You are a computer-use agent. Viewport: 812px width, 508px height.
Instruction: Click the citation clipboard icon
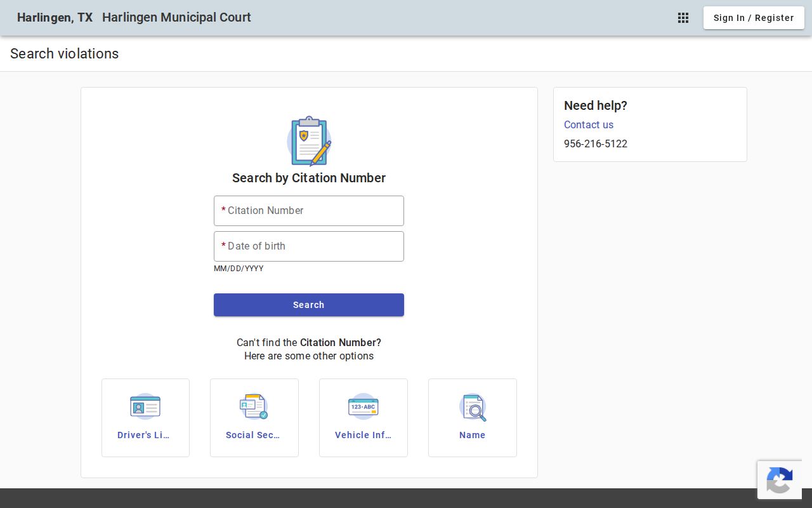309,141
